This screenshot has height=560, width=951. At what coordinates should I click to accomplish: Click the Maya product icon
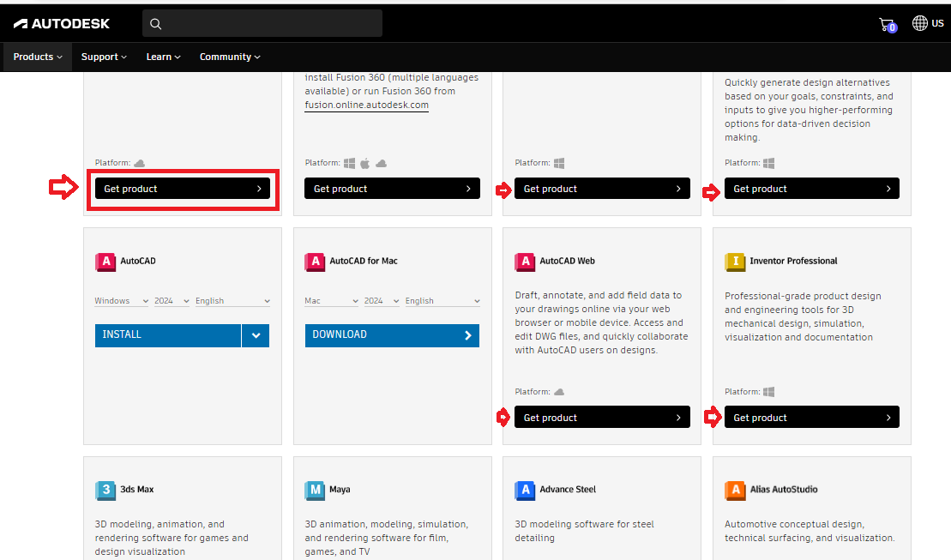[x=315, y=491]
